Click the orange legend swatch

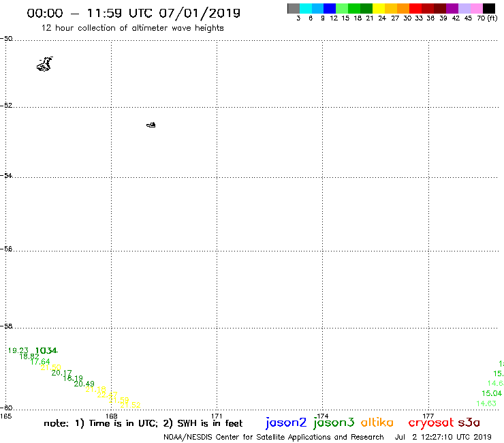point(403,8)
